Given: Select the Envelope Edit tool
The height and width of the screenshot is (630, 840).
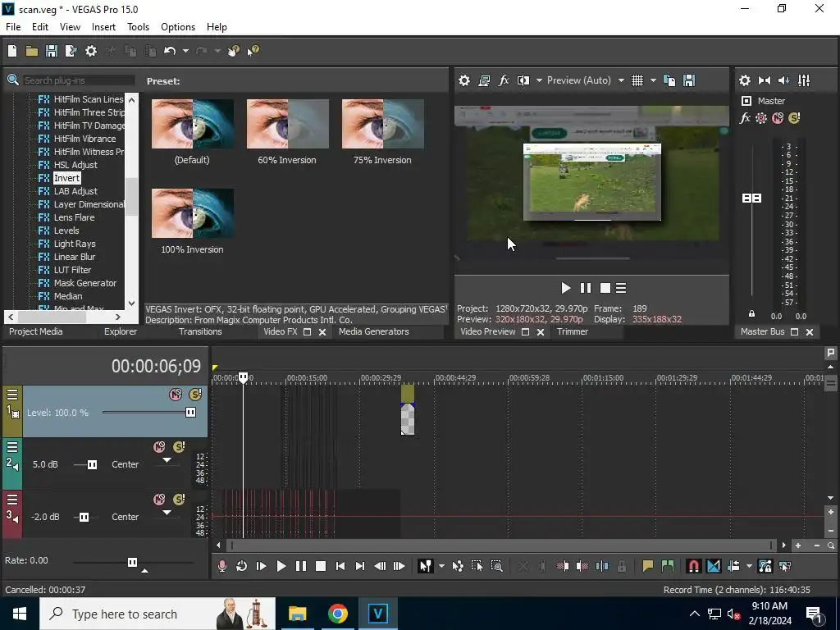Looking at the screenshot, I should tap(458, 566).
